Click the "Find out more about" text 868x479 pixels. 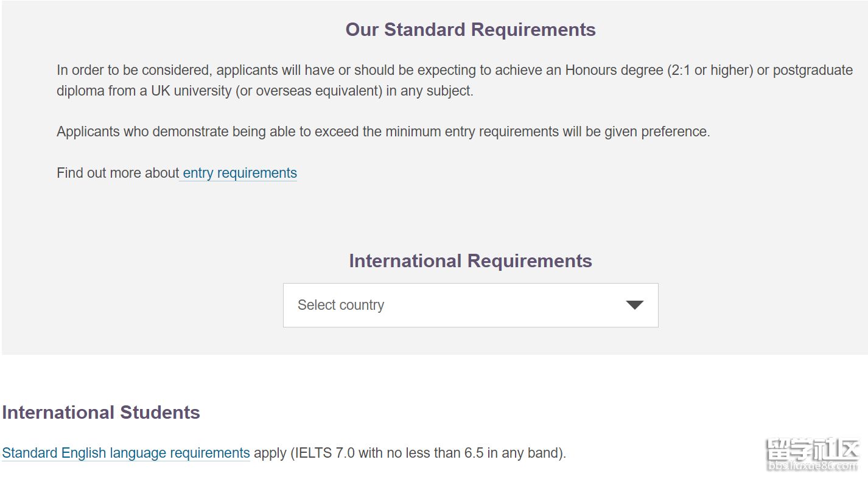click(x=117, y=173)
